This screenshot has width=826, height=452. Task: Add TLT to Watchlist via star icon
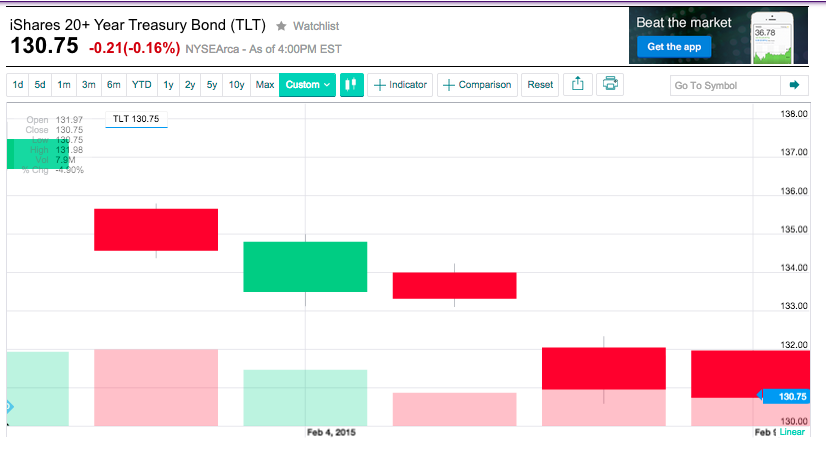pos(281,26)
